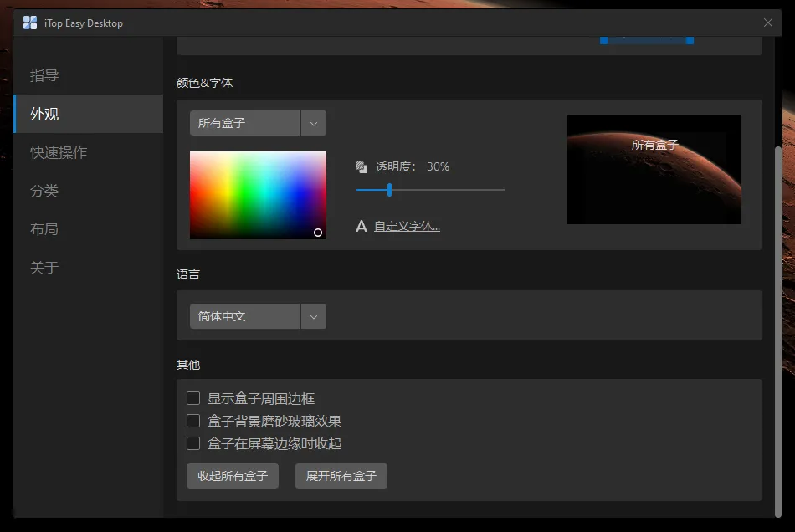Click the 展开所有盒子 button
The height and width of the screenshot is (532, 795).
pos(341,476)
